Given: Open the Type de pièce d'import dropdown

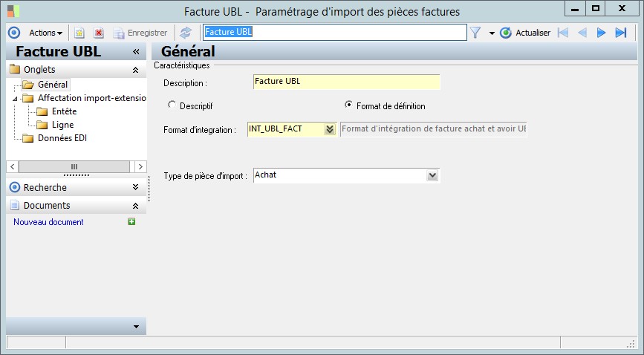Looking at the screenshot, I should [x=432, y=176].
